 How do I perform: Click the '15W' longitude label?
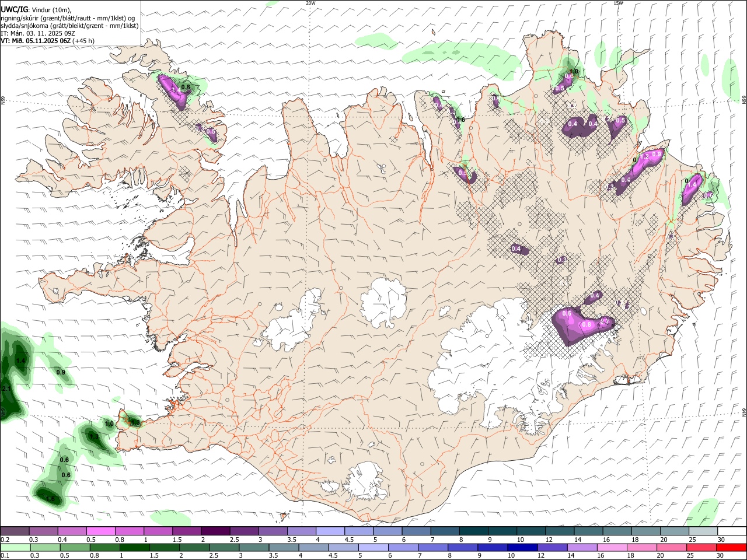(618, 2)
